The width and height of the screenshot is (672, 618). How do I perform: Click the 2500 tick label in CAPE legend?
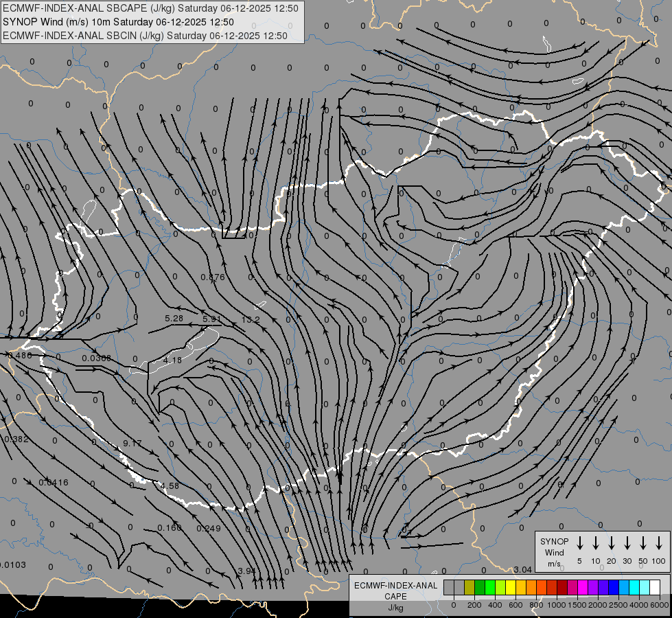(618, 605)
